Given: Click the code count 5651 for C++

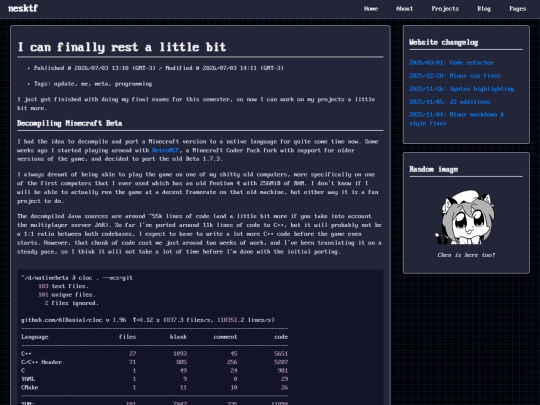Looking at the screenshot, I should coord(281,354).
